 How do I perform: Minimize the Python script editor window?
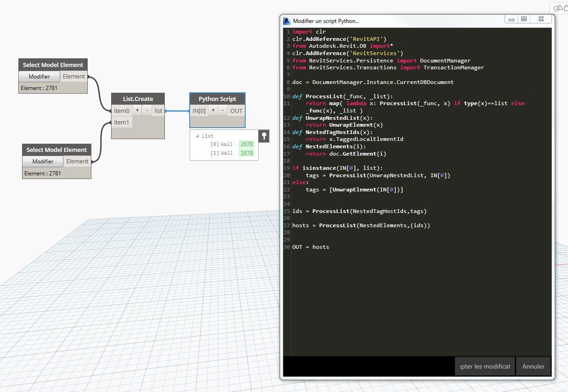tap(511, 19)
